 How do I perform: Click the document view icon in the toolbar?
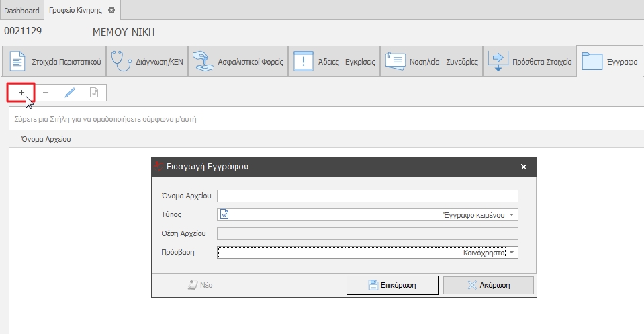(x=94, y=93)
